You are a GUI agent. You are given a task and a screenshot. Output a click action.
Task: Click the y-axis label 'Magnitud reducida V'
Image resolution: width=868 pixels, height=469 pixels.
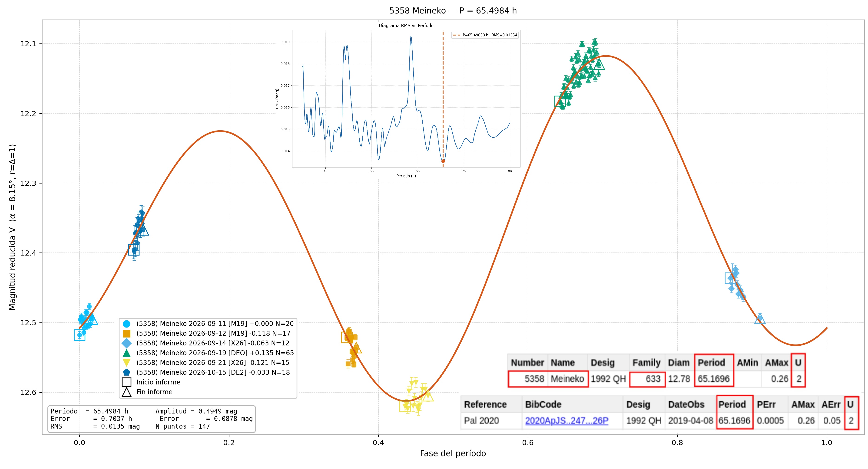pos(13,269)
